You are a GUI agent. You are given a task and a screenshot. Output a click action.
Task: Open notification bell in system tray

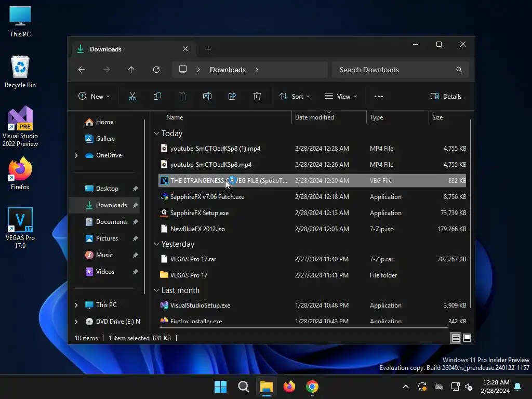click(518, 387)
